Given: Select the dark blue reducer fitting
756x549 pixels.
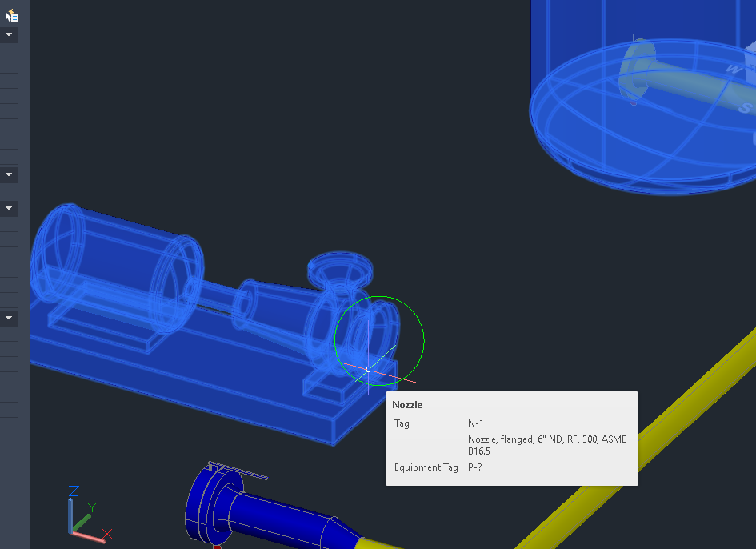Looking at the screenshot, I should click(x=285, y=519).
